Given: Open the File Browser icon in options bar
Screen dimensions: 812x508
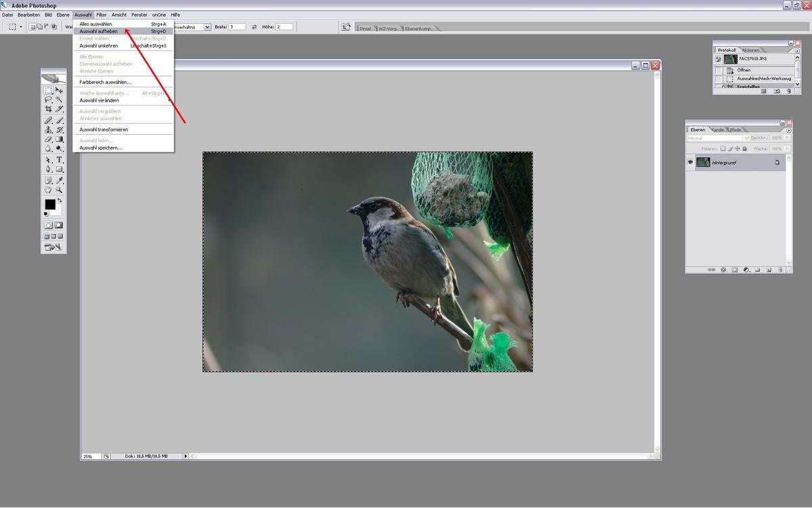Looking at the screenshot, I should tap(346, 27).
